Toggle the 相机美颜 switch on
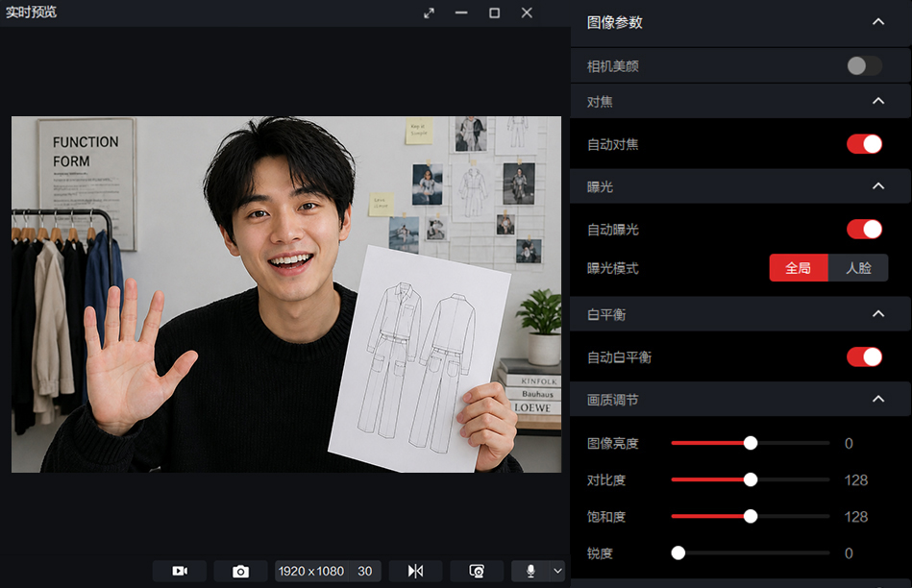912x588 pixels. coord(864,65)
